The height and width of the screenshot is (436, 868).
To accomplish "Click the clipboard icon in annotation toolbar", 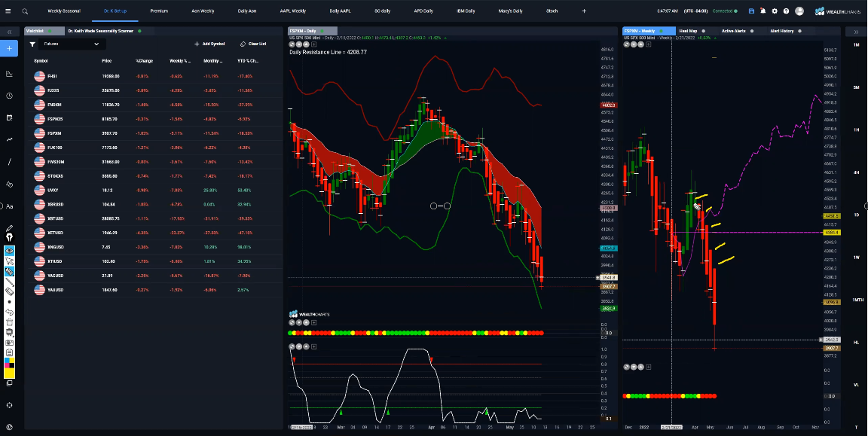I will pos(9,352).
